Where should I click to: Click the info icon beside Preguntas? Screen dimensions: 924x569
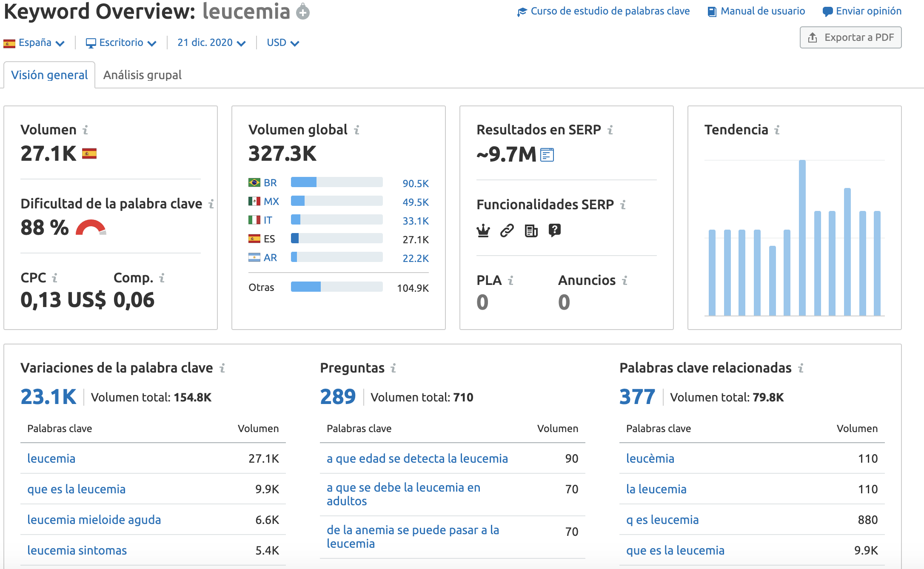(x=393, y=368)
